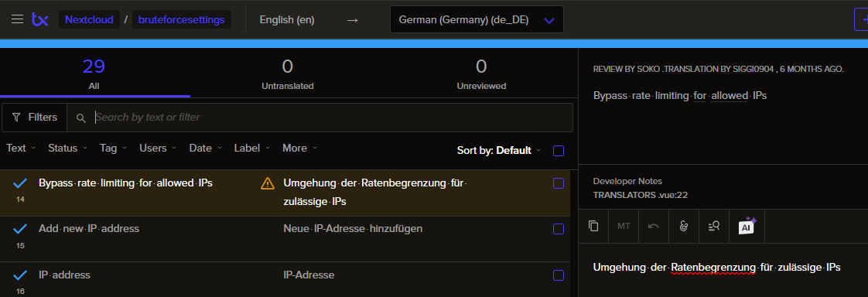Click the Transifex logo icon

pos(40,20)
